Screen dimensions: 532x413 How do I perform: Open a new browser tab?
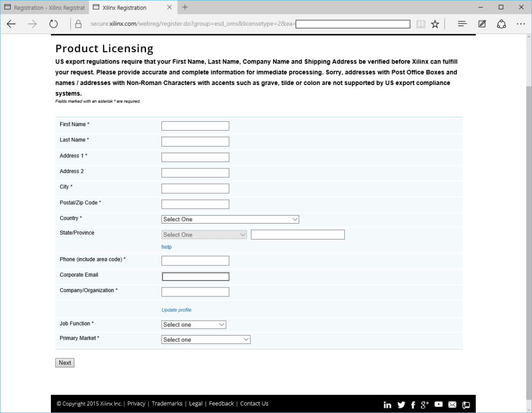click(x=184, y=7)
